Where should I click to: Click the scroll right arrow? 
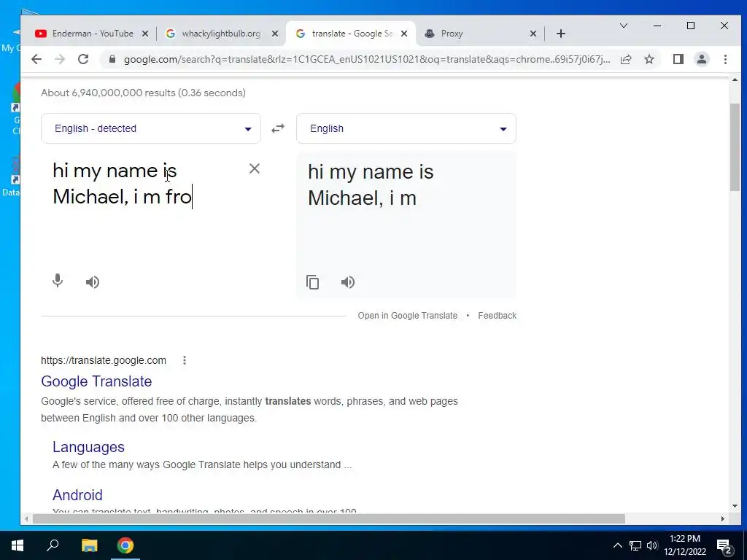[723, 518]
